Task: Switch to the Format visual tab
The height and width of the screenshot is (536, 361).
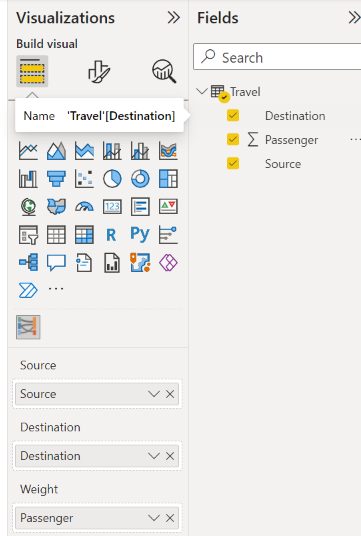Action: click(99, 71)
